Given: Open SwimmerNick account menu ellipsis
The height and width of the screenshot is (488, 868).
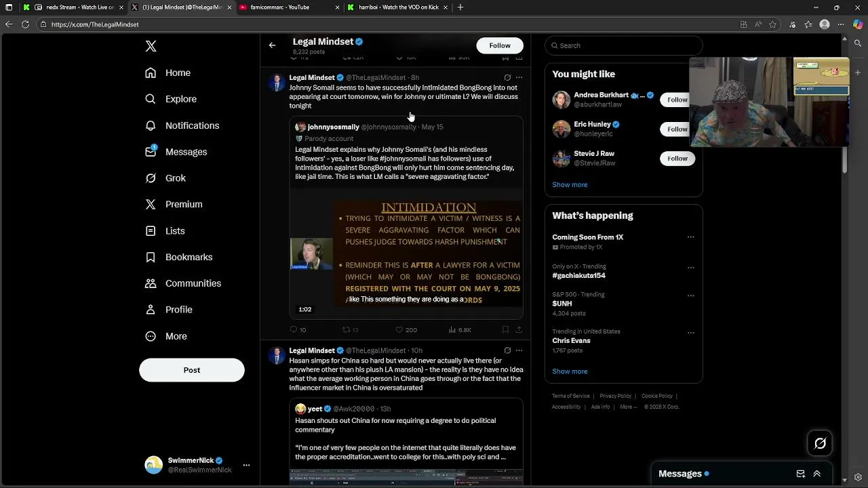Looking at the screenshot, I should coord(246,465).
